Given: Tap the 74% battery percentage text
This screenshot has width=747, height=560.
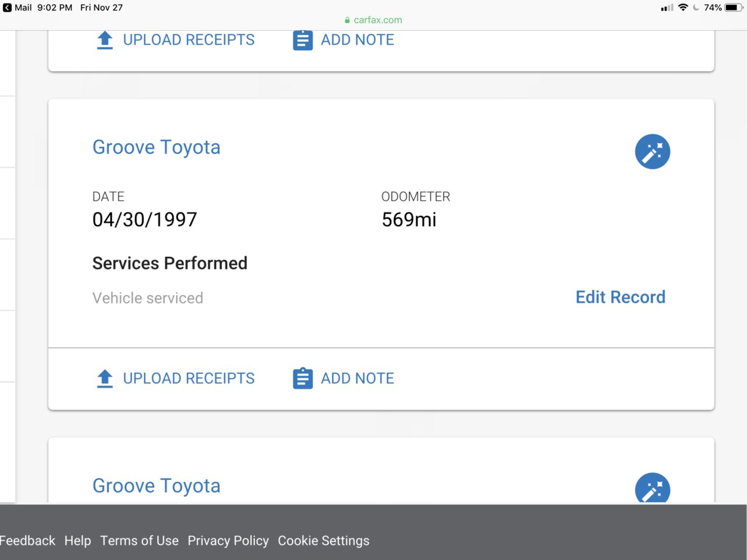Looking at the screenshot, I should [x=713, y=8].
